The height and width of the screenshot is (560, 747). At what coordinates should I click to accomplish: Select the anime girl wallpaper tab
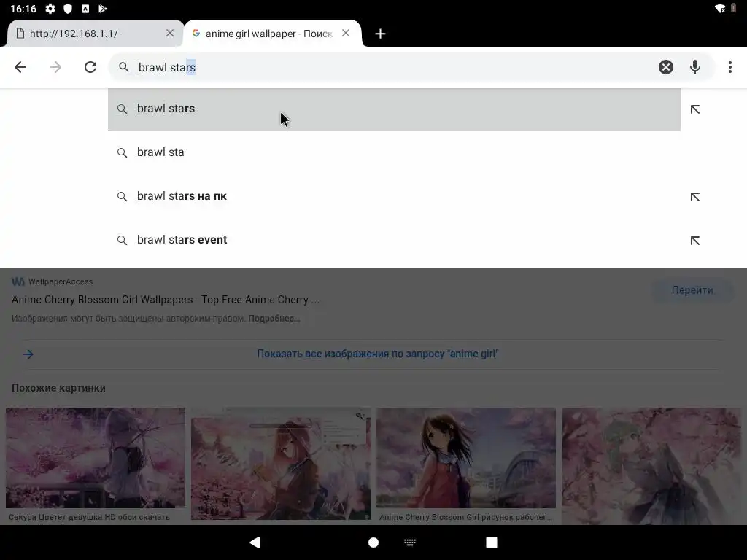273,34
